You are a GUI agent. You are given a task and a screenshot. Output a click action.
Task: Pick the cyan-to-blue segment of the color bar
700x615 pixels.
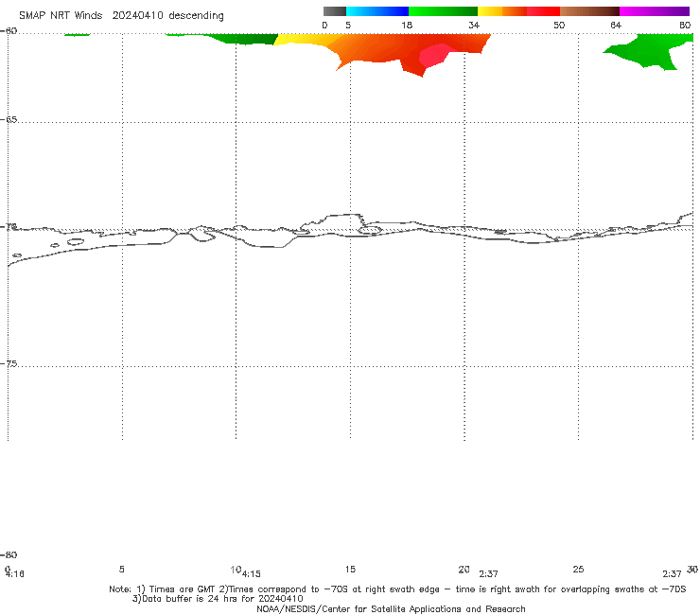[377, 11]
